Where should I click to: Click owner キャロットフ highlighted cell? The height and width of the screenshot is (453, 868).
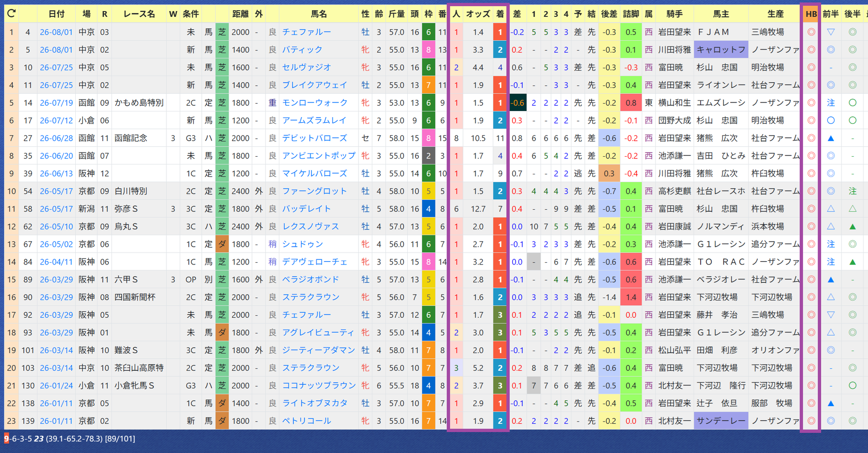point(721,50)
